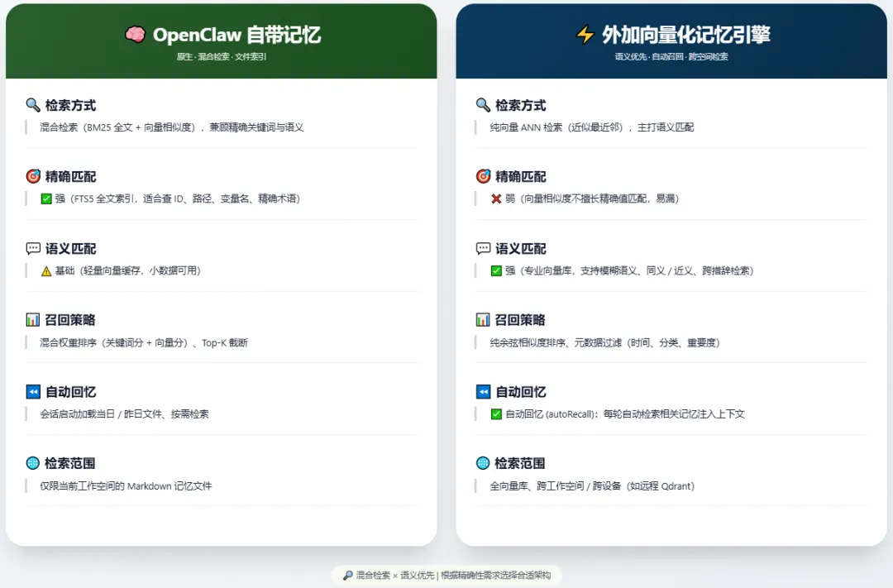Click the text 仅限当前工作空间的 Markdown 记忆文件
Viewport: 893px width, 588px height.
(x=126, y=486)
